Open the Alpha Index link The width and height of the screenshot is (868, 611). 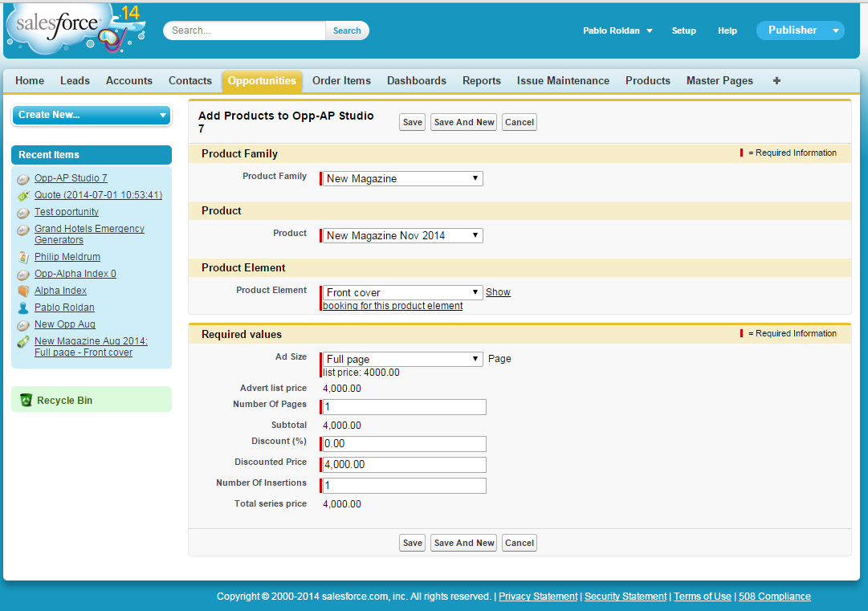coord(60,291)
